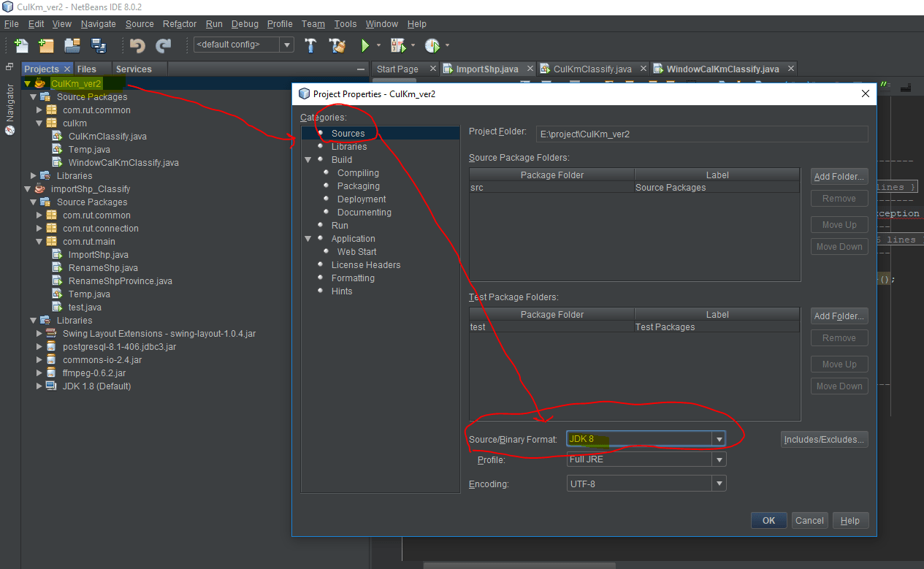Open the Profile dropdown showing Full JRE

pyautogui.click(x=719, y=459)
